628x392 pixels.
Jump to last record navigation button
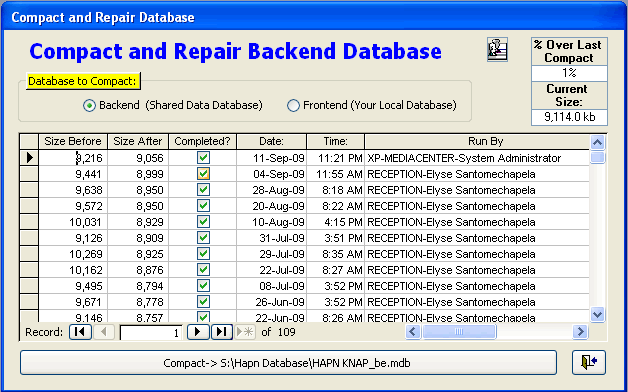tap(222, 332)
